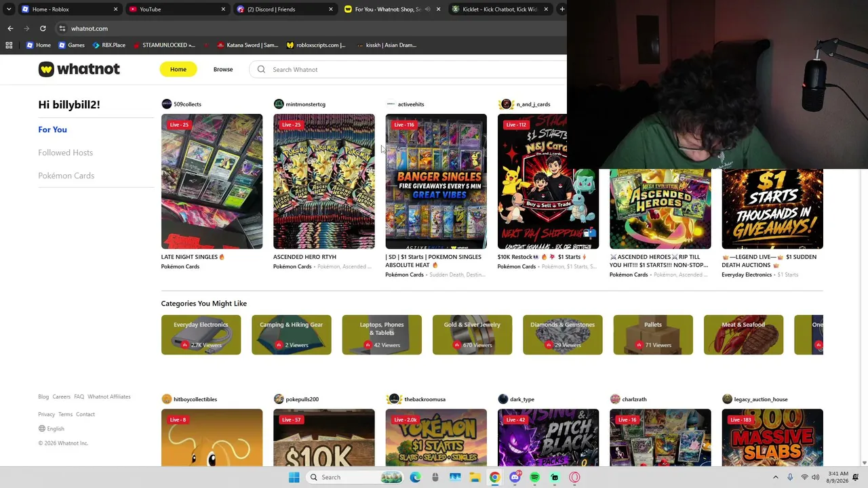This screenshot has width=868, height=488.
Task: Reload the whatnot.com page
Action: [x=43, y=28]
